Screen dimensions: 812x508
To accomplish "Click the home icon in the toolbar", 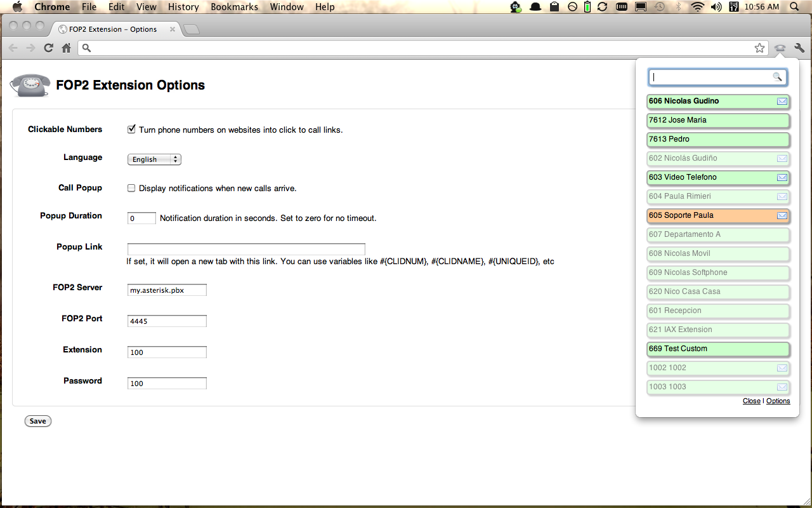I will pos(66,48).
